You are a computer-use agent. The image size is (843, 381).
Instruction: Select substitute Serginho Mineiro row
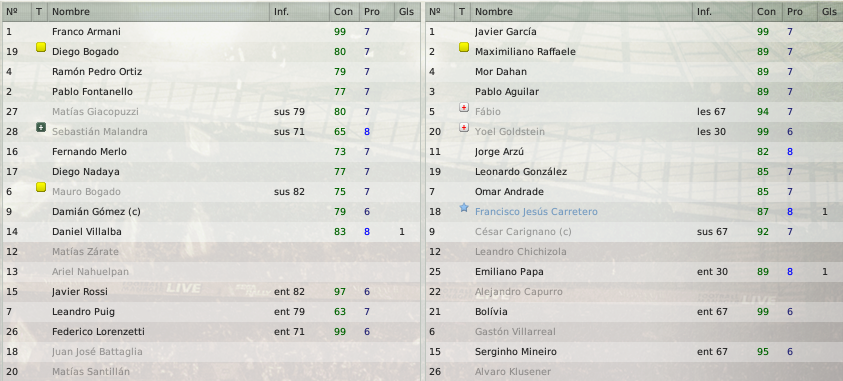click(x=634, y=352)
